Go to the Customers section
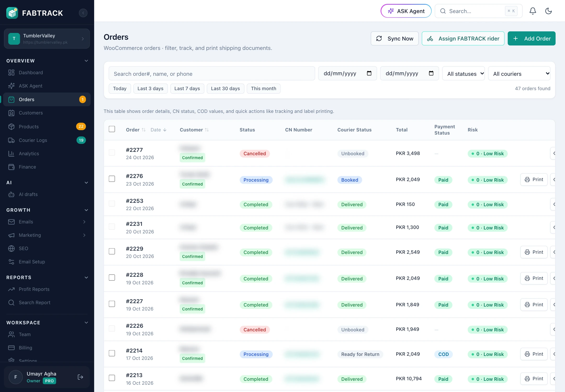The height and width of the screenshot is (392, 565). [x=47, y=113]
